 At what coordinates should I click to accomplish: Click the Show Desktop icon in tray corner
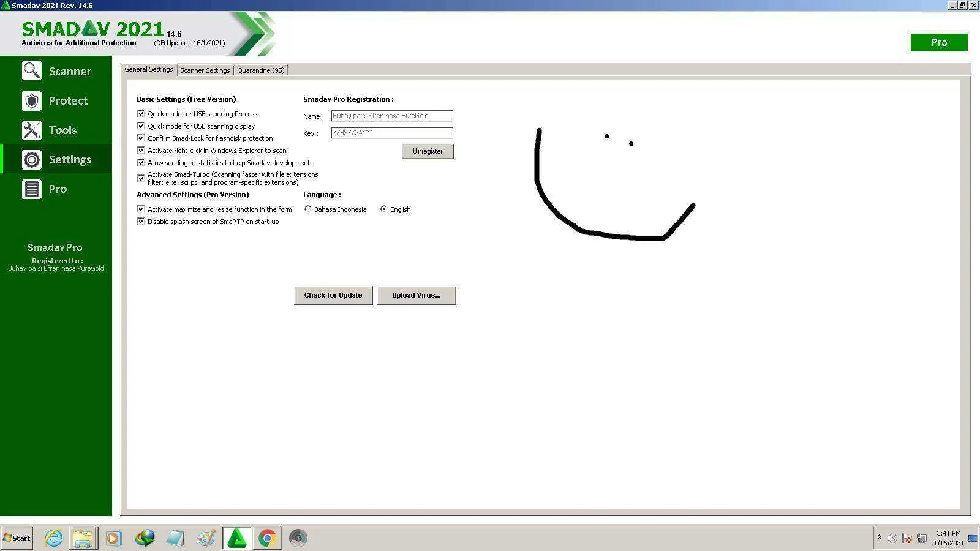[973, 538]
